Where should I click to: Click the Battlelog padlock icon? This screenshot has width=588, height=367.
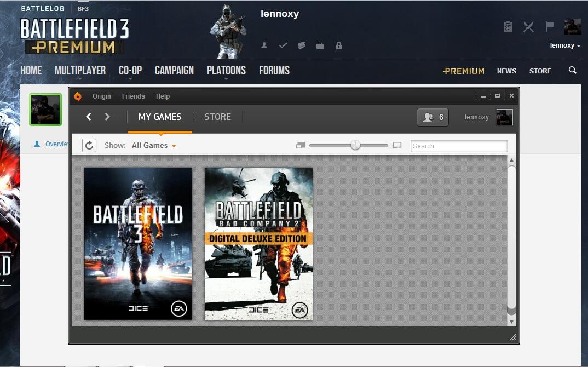coord(339,45)
